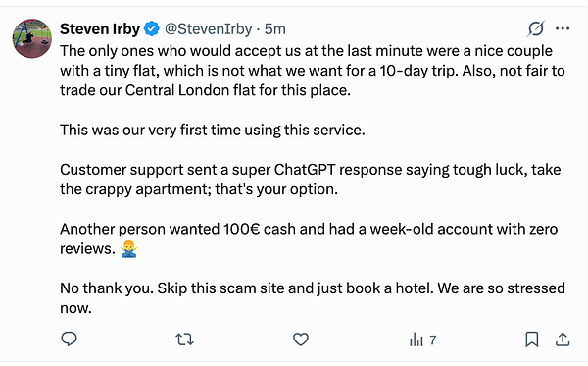This screenshot has height=366, width=588.
Task: Click the display name Steven Irby
Action: [x=100, y=28]
